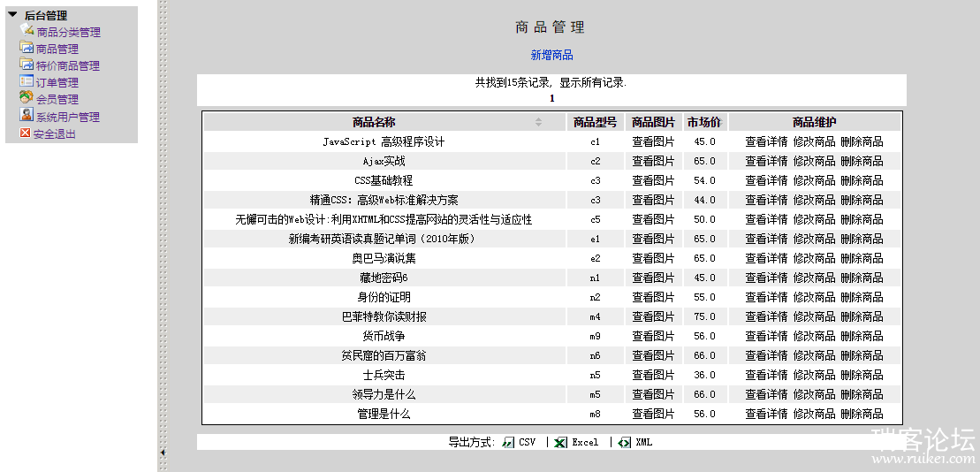Open 商品分类管理 in the sidebar
The image size is (980, 472).
tap(68, 33)
